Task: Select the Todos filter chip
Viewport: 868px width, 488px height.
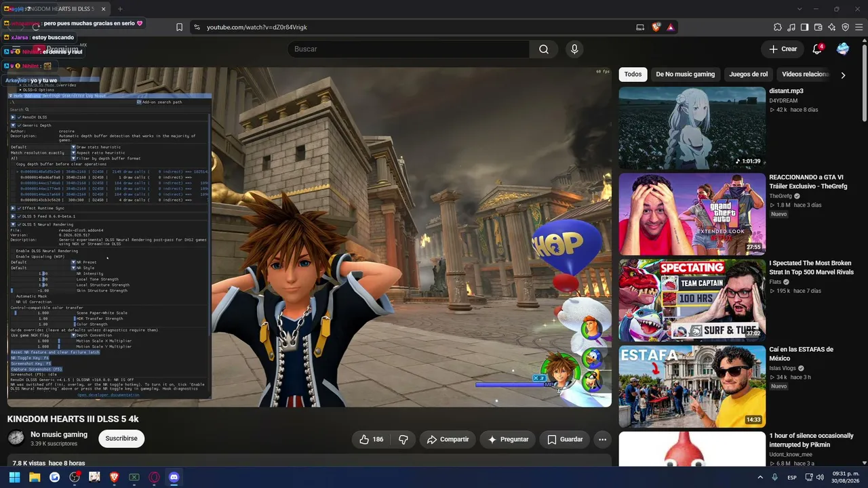Action: pos(633,75)
